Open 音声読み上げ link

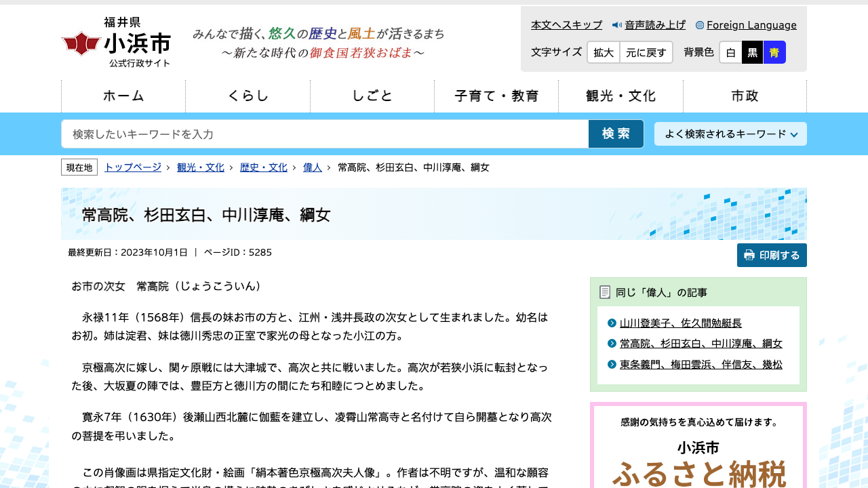pyautogui.click(x=655, y=25)
